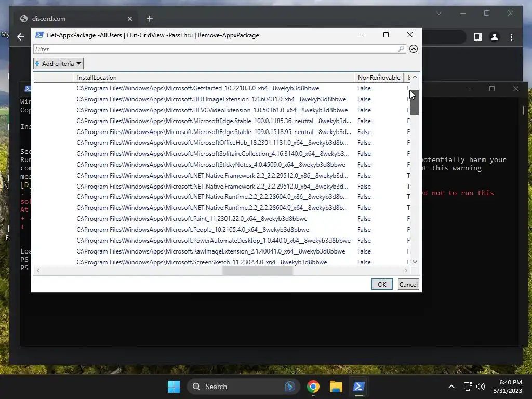Image resolution: width=532 pixels, height=399 pixels.
Task: Click False value in Getstarted row
Action: pyautogui.click(x=364, y=88)
